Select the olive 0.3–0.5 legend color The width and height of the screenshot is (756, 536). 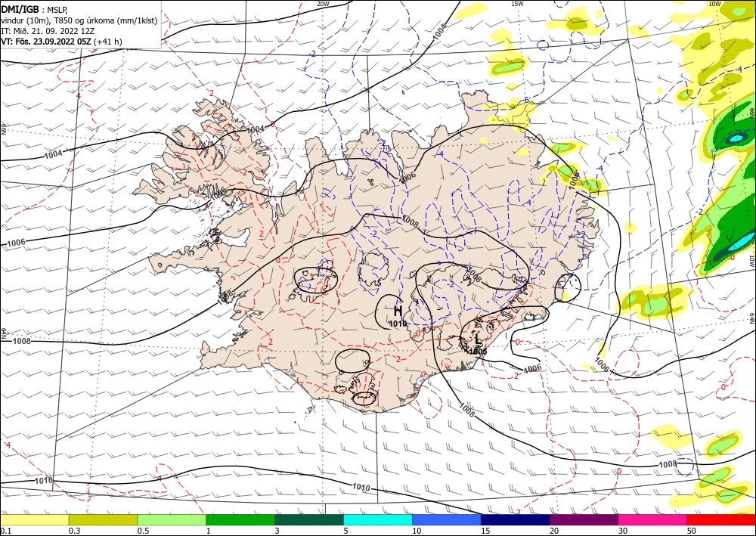coord(103,519)
